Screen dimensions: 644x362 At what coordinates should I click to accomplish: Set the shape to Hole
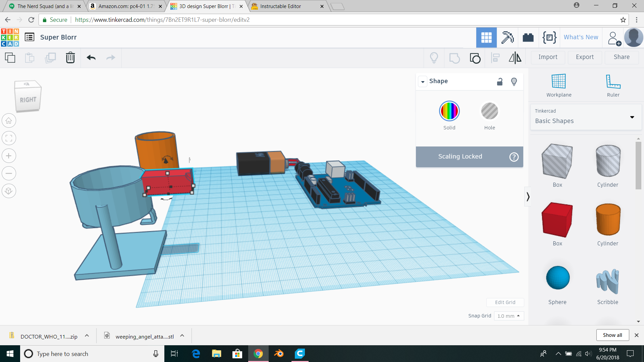489,111
